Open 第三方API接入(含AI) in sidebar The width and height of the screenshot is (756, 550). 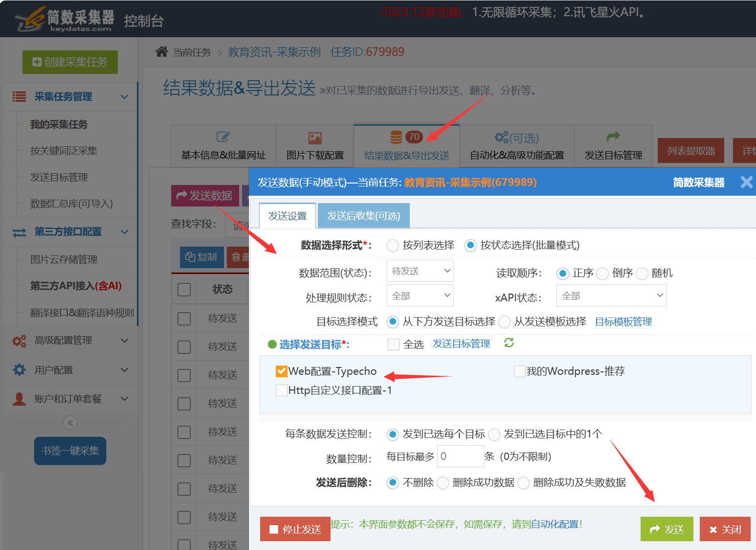[x=76, y=286]
